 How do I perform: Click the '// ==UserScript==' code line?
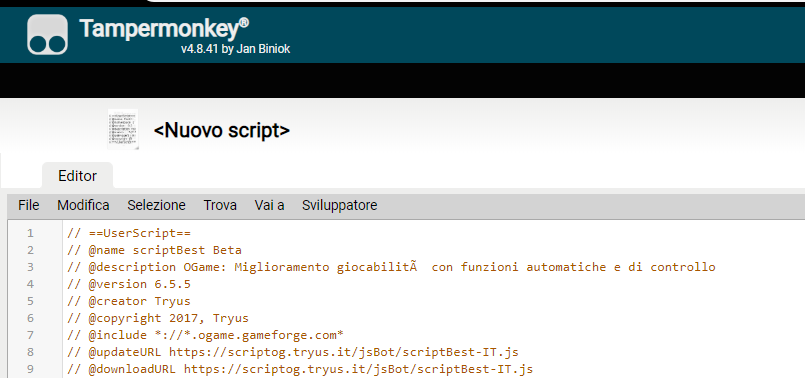(129, 233)
